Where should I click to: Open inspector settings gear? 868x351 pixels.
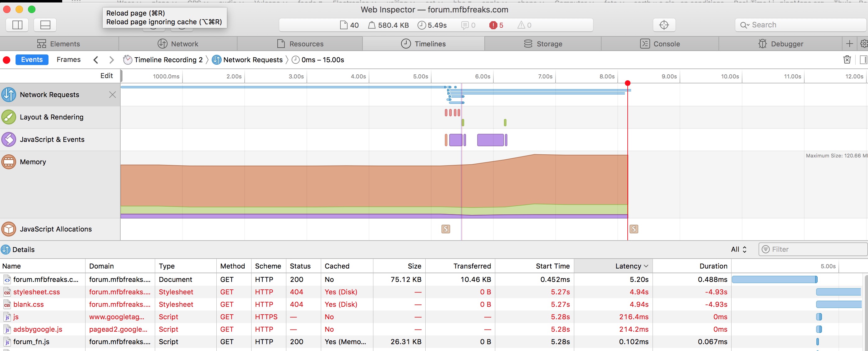[864, 44]
